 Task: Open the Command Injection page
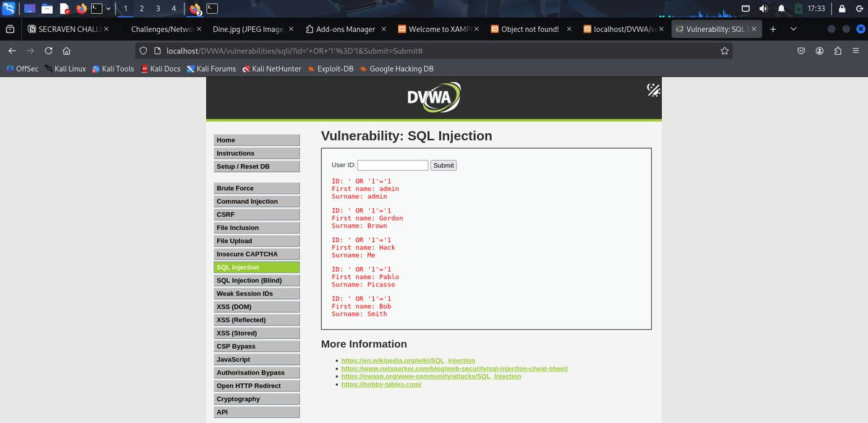pyautogui.click(x=257, y=202)
